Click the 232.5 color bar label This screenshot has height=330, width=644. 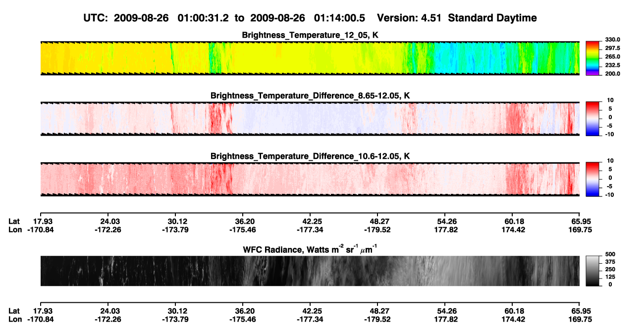tap(612, 65)
